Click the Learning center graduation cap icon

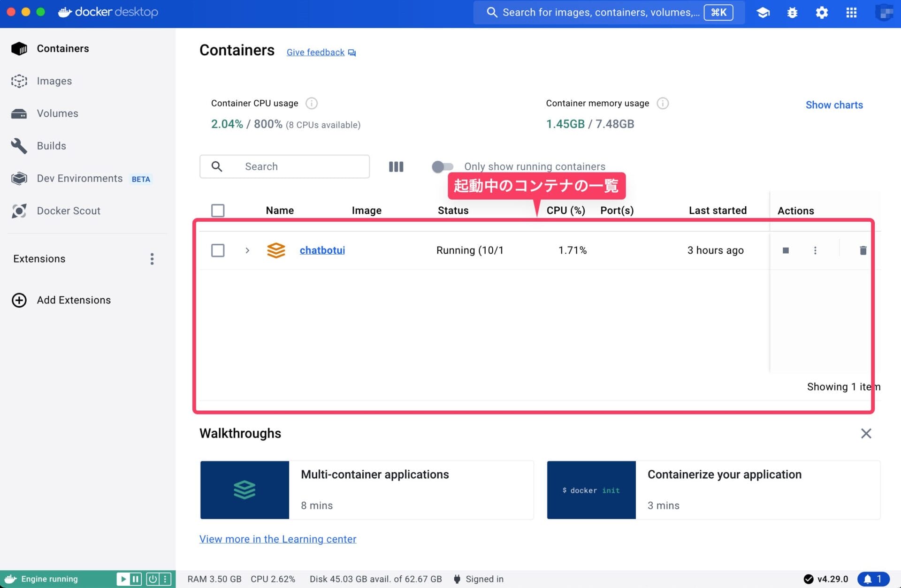(x=763, y=13)
